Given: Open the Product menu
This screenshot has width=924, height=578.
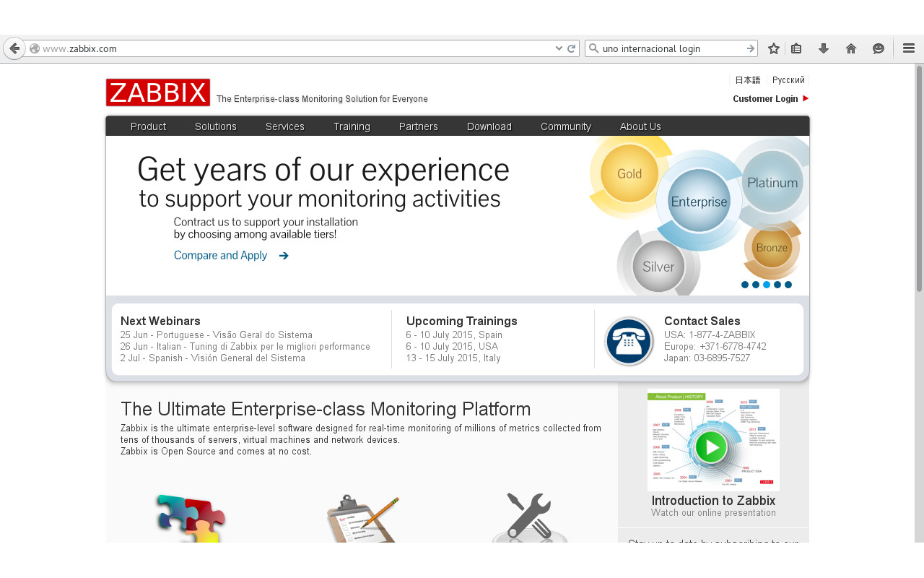Looking at the screenshot, I should 148,126.
